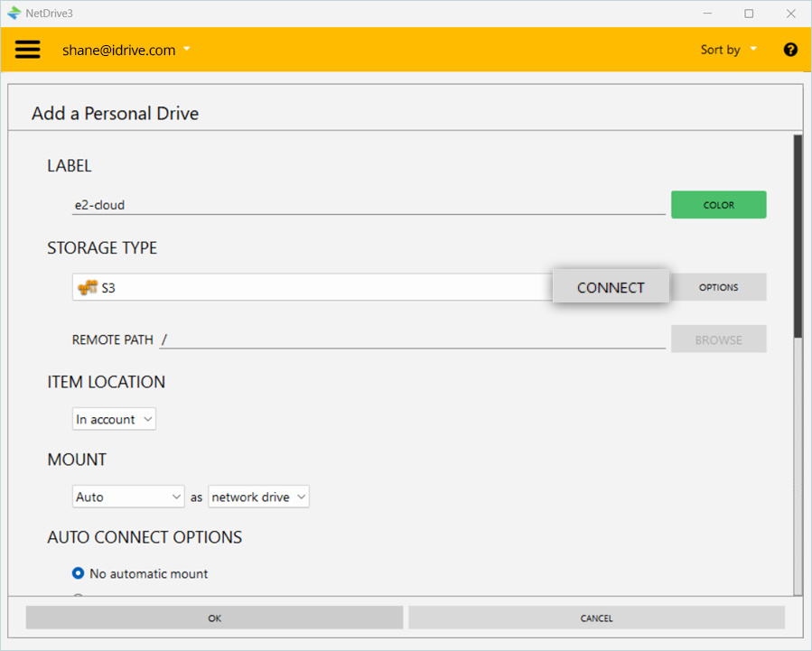The height and width of the screenshot is (651, 812).
Task: Pick a drive color with COLOR button
Action: 718,205
